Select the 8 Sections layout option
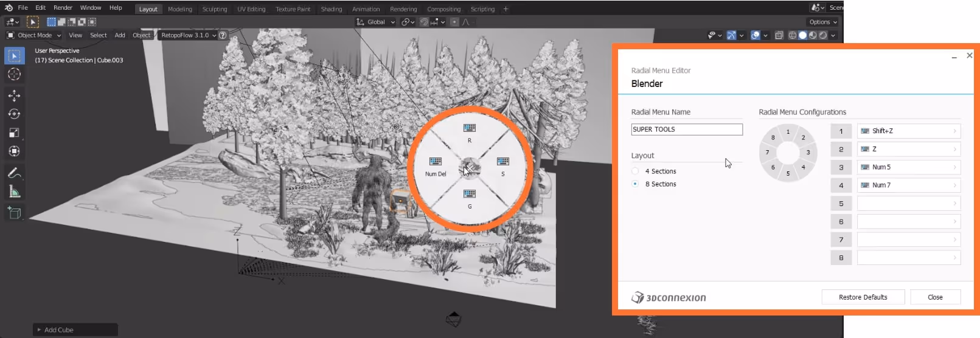 tap(635, 184)
